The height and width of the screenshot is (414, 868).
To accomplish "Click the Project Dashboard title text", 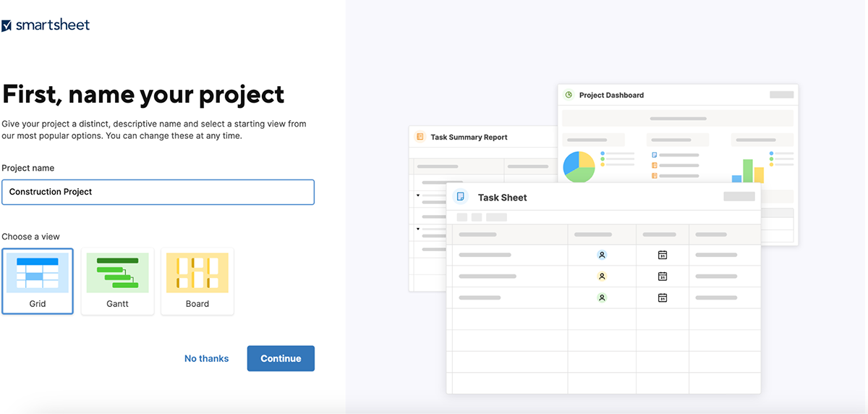I will [x=611, y=95].
